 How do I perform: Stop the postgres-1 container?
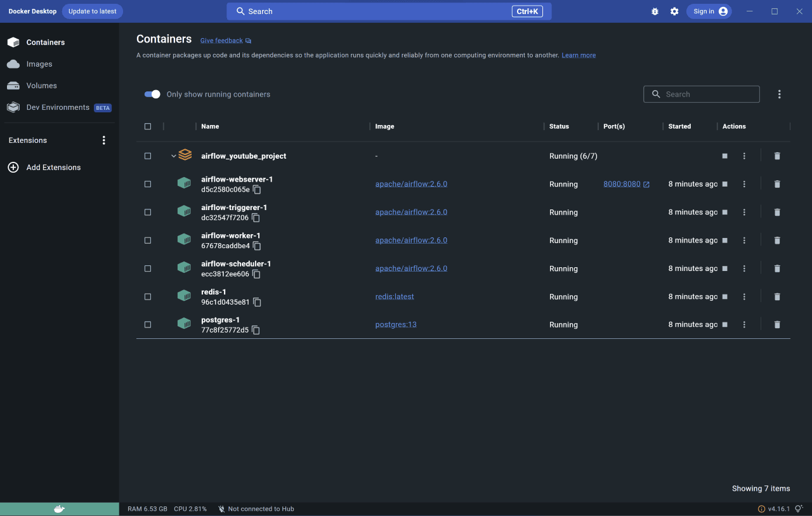(725, 324)
